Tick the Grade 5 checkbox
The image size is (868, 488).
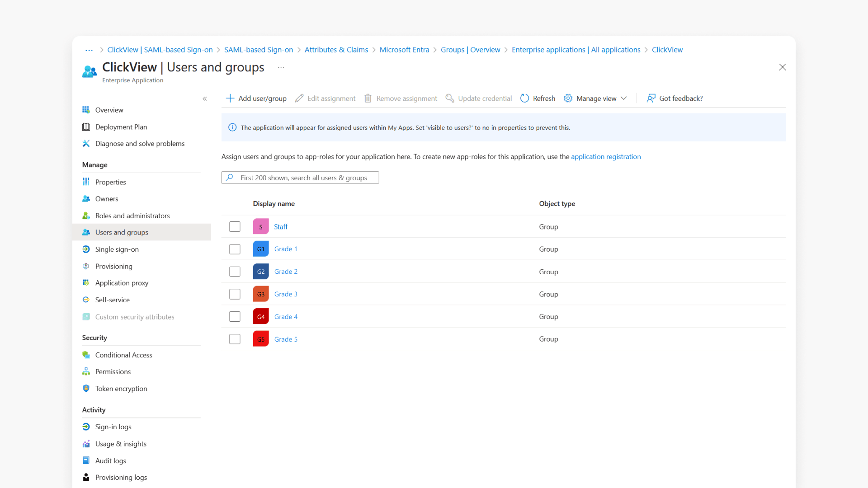235,339
